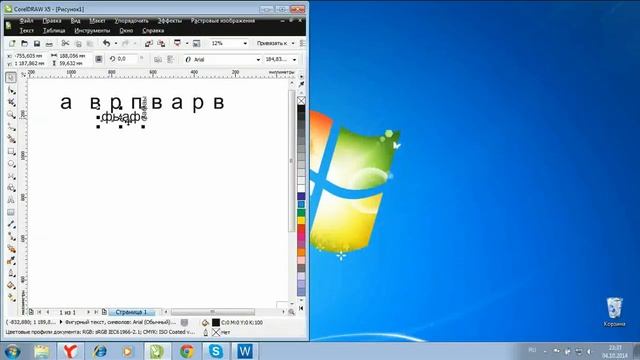The height and width of the screenshot is (360, 640).
Task: Select the Basic Shapes tool
Action: (11, 188)
